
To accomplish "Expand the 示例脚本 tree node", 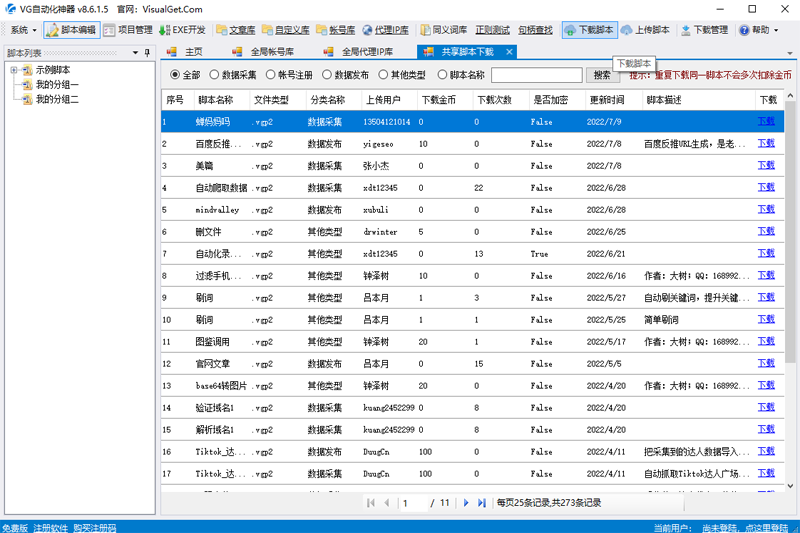I will [x=14, y=70].
